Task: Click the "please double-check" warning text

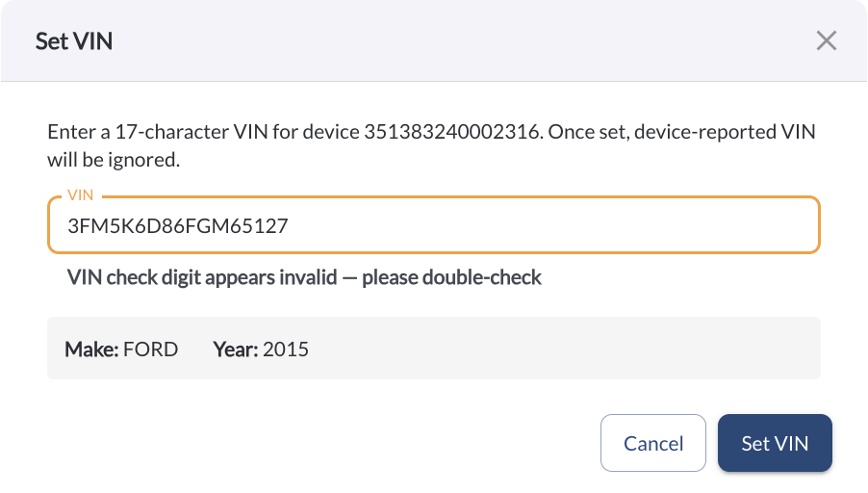Action: click(x=451, y=278)
